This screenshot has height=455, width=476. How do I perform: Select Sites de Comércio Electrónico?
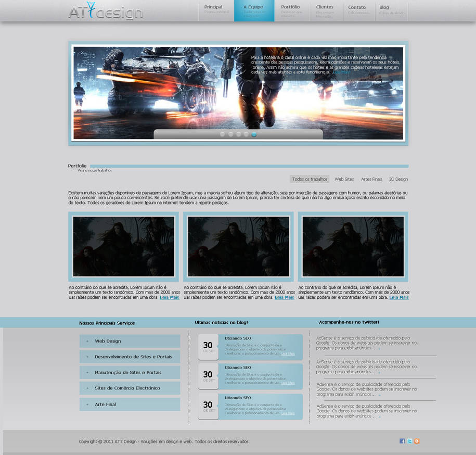tap(130, 388)
